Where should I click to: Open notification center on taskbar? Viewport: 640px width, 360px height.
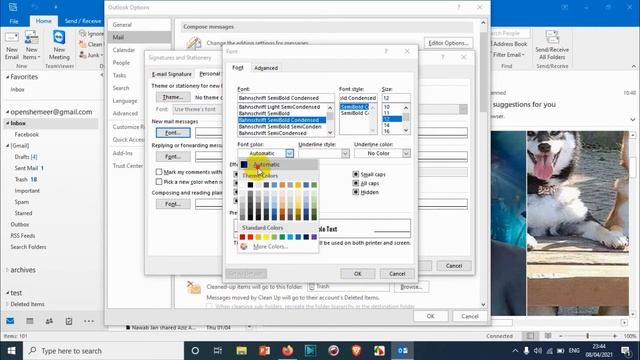(x=626, y=351)
